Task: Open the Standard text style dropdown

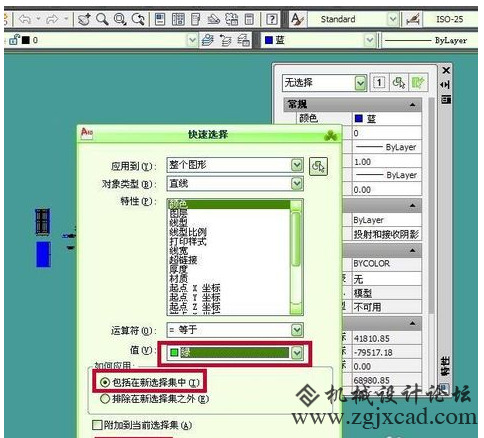Action: point(393,19)
